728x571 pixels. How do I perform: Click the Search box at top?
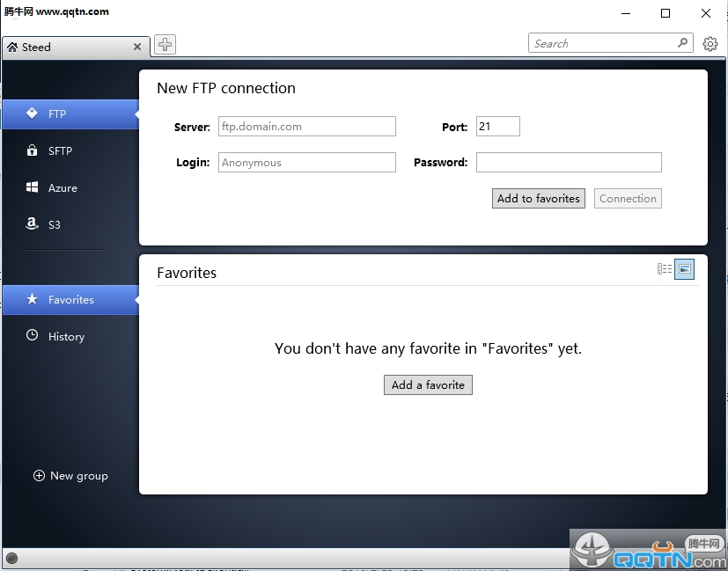pyautogui.click(x=602, y=43)
